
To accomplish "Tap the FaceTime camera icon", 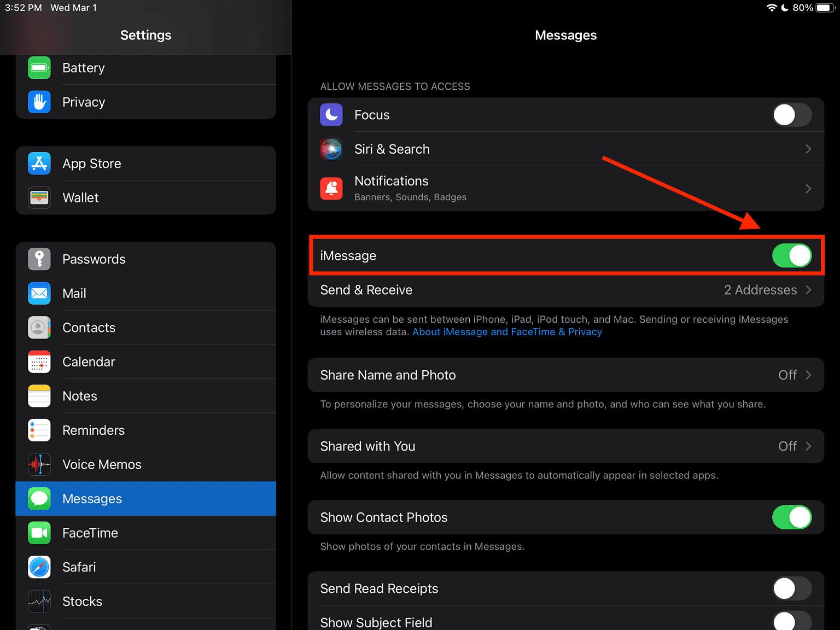I will click(39, 533).
